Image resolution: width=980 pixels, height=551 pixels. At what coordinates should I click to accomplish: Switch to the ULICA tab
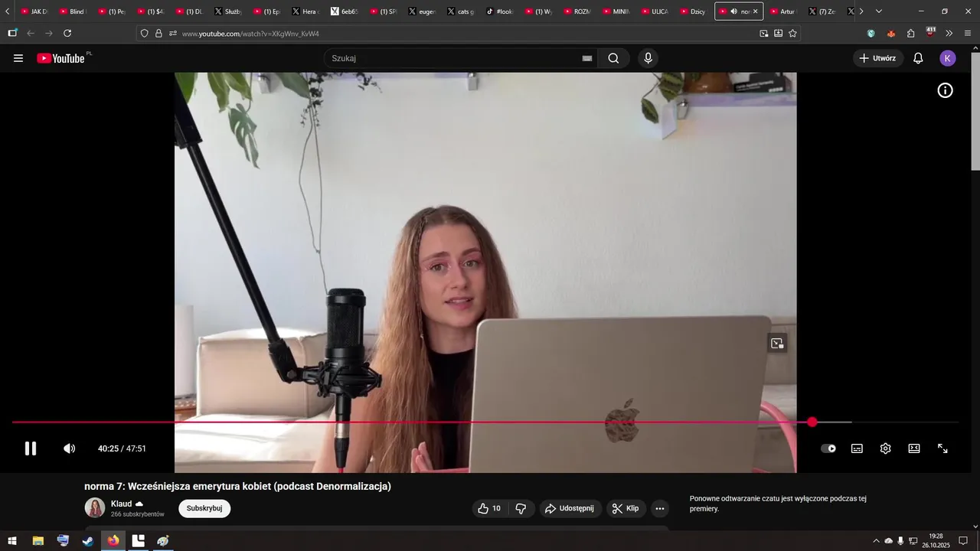(655, 11)
